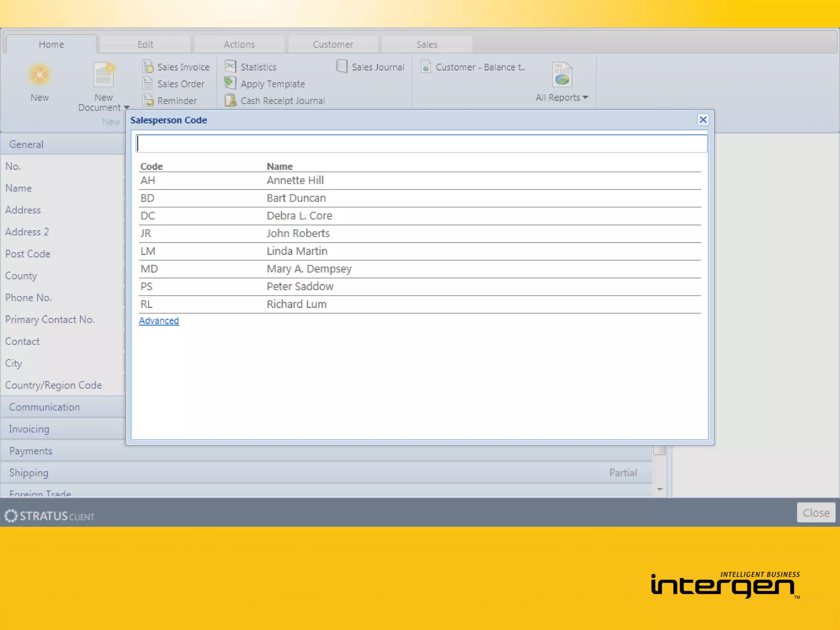Image resolution: width=840 pixels, height=630 pixels.
Task: Expand the Foreign Trade section
Action: [x=326, y=491]
